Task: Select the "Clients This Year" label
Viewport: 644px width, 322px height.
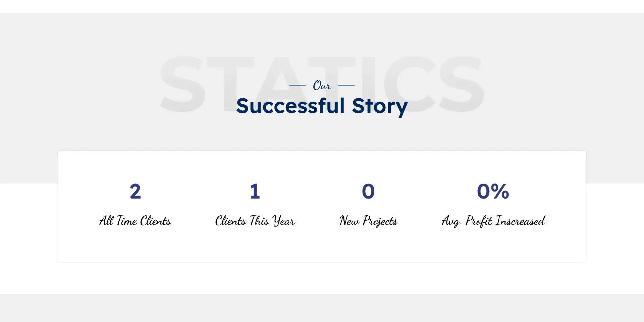Action: (x=255, y=221)
